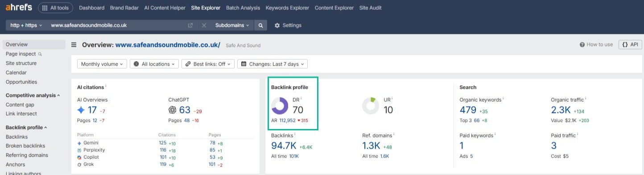The width and height of the screenshot is (644, 175).
Task: Go to Dashboard
Action: point(91,8)
